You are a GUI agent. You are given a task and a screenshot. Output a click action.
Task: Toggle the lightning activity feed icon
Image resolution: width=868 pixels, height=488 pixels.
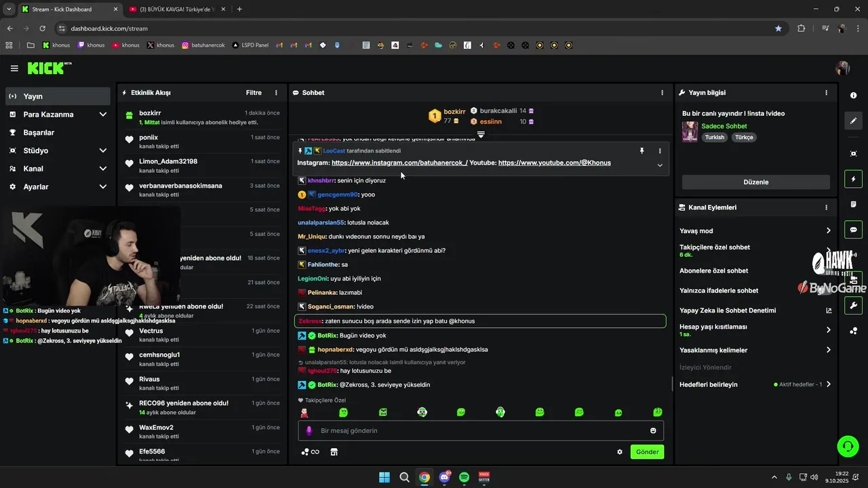(853, 179)
